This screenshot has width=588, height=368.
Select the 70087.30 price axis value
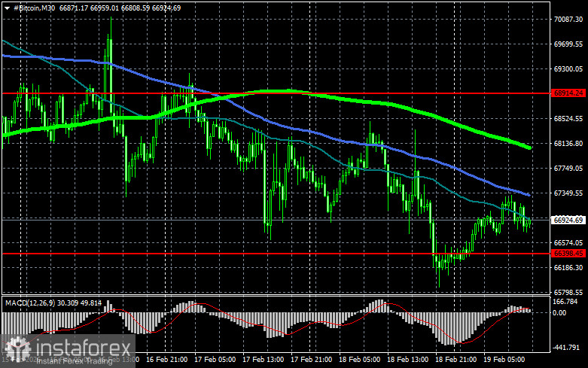click(x=568, y=20)
